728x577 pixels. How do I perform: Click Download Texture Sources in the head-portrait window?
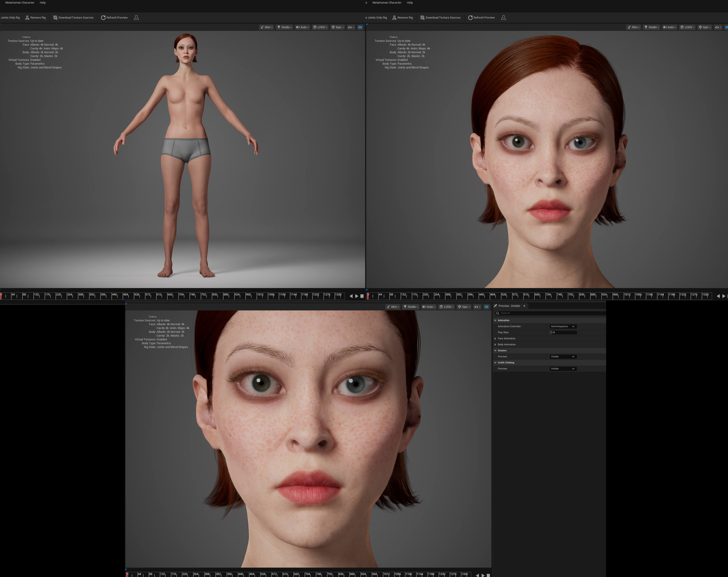point(440,18)
